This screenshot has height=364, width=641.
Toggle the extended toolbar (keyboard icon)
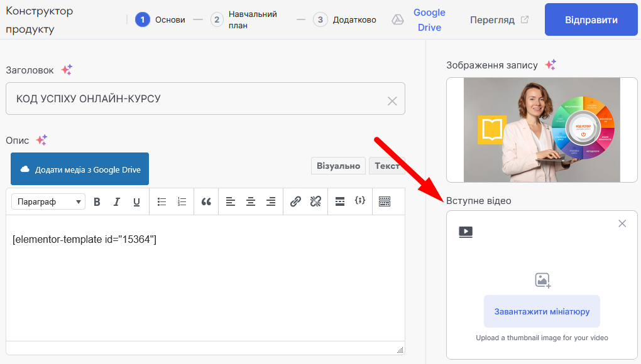(x=385, y=201)
